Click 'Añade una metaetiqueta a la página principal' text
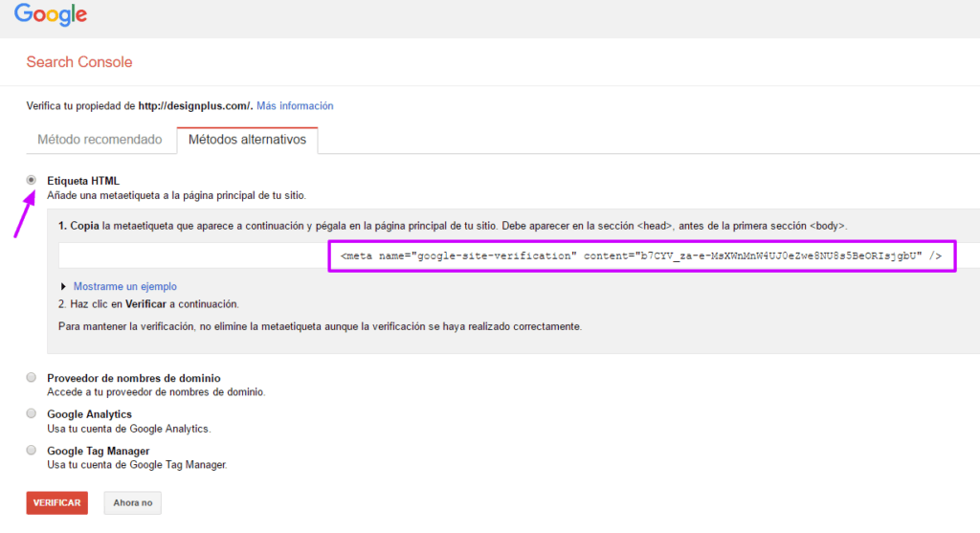This screenshot has width=980, height=533. 176,195
